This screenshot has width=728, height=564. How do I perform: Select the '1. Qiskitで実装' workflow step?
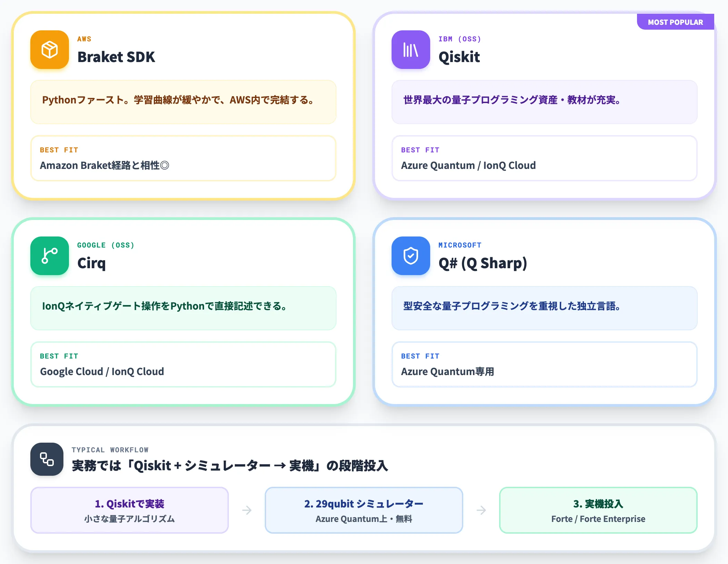tap(130, 510)
